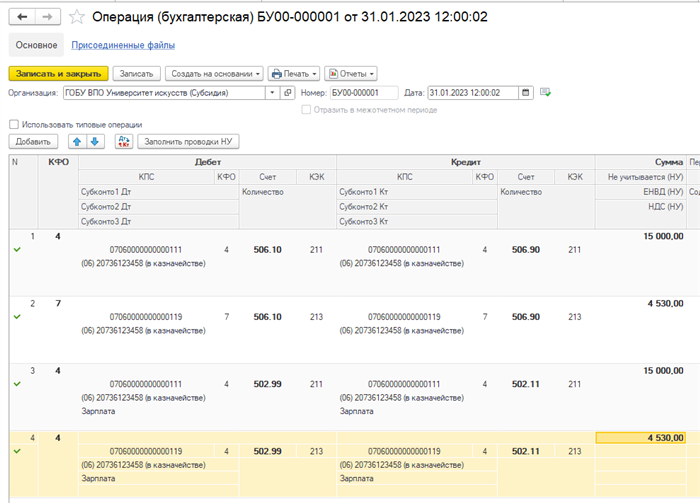Click sum 4 530,00 in row 2
This screenshot has height=503, width=700.
tap(665, 303)
